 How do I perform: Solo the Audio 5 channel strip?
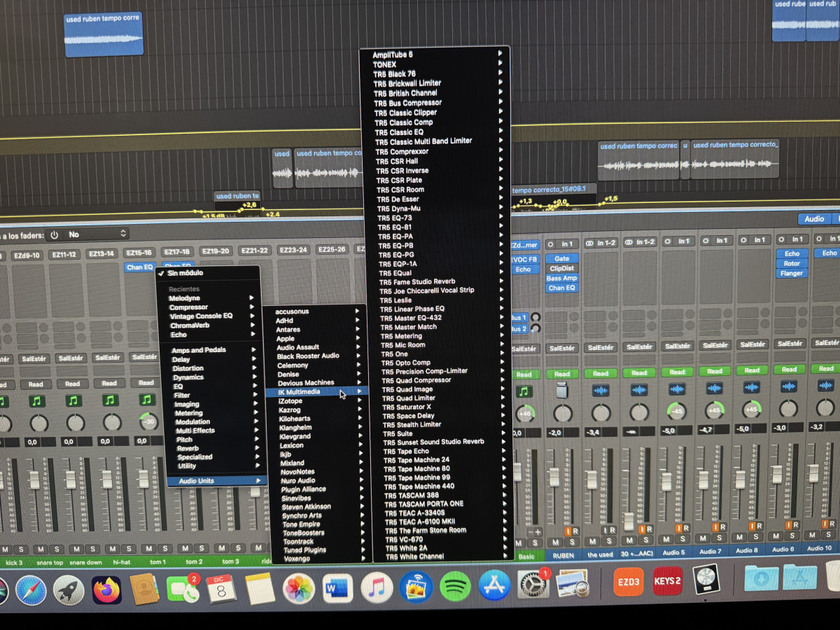pyautogui.click(x=682, y=539)
